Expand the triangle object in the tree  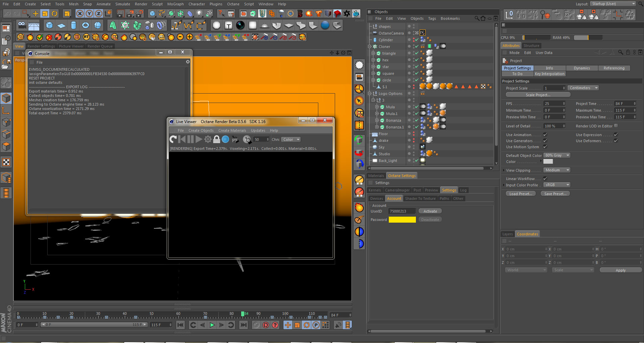click(373, 53)
